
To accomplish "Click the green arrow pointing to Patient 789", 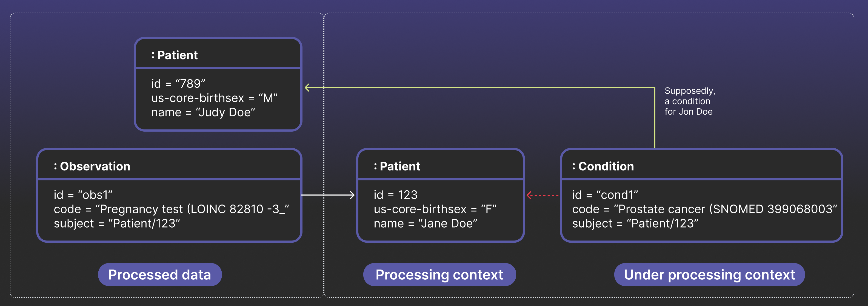I will click(472, 87).
